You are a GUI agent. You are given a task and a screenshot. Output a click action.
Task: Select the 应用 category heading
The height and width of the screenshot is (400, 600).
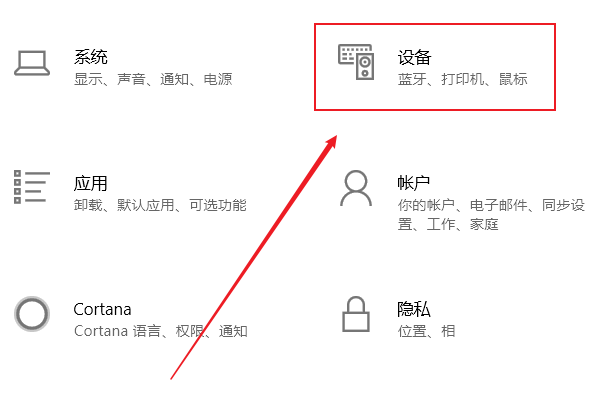[x=91, y=183]
